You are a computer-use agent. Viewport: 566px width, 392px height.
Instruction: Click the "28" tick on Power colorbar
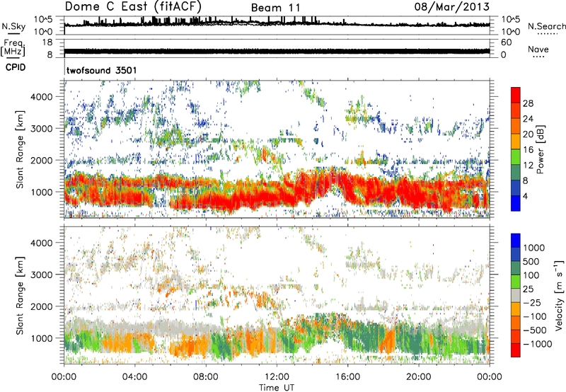pyautogui.click(x=528, y=103)
